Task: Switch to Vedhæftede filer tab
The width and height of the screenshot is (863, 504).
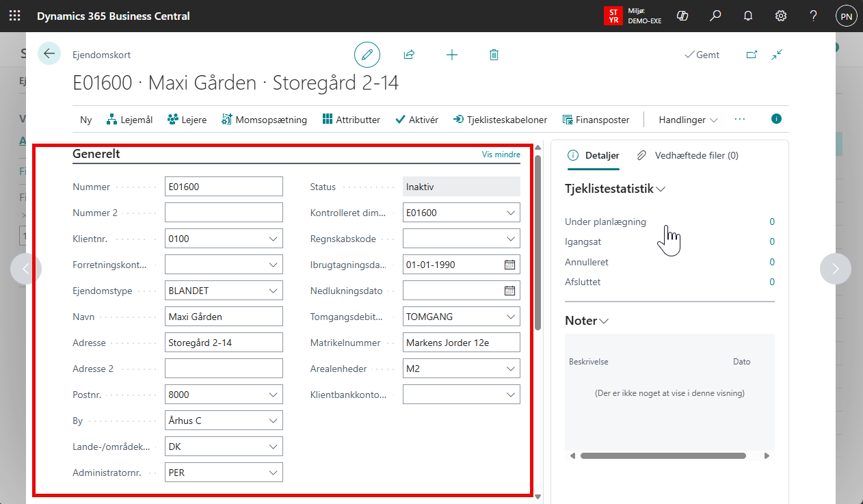Action: 688,155
